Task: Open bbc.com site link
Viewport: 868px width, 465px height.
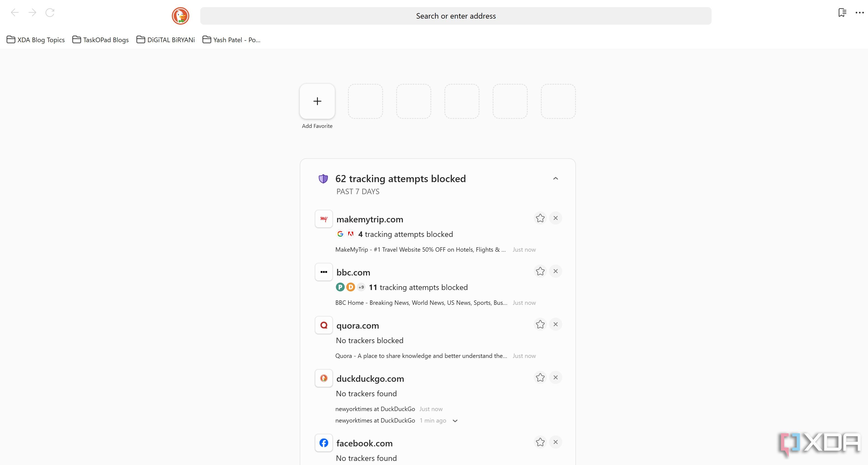Action: pyautogui.click(x=353, y=272)
